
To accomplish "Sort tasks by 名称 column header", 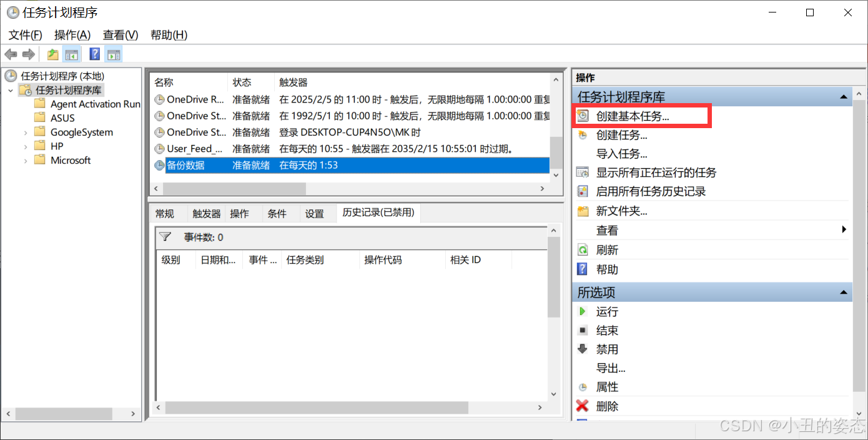I will coord(189,82).
